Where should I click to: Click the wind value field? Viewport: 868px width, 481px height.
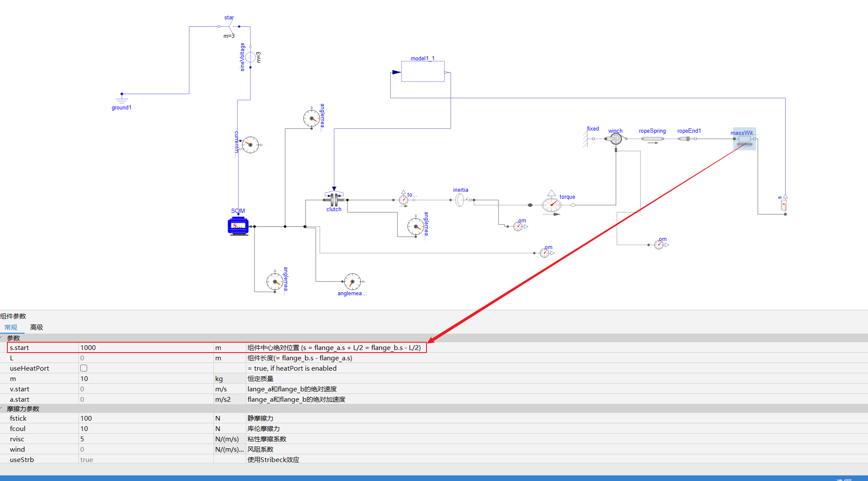click(146, 449)
